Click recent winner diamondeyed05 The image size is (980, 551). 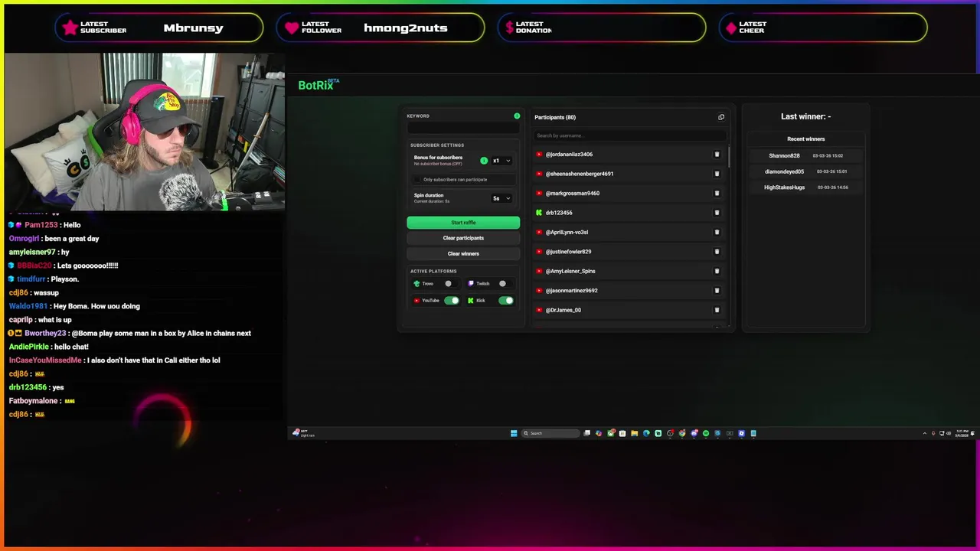coord(784,171)
